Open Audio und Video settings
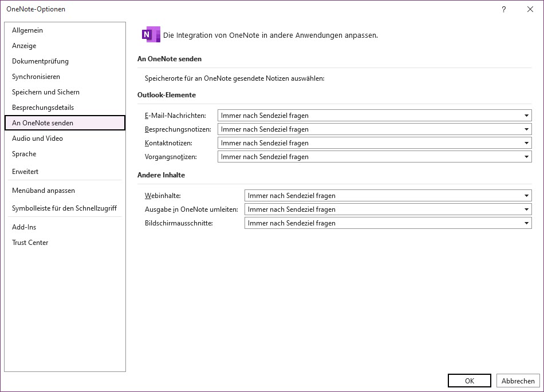 [37, 138]
